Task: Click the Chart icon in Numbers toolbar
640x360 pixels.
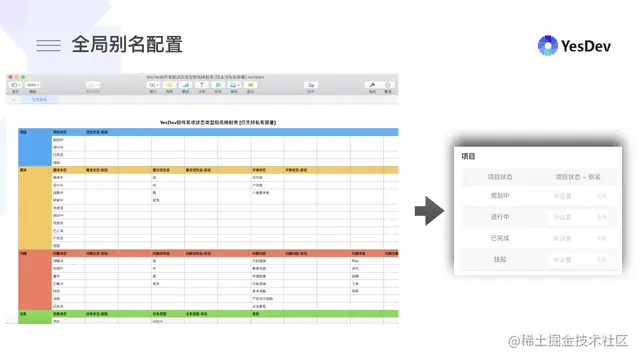Action: coord(185,85)
